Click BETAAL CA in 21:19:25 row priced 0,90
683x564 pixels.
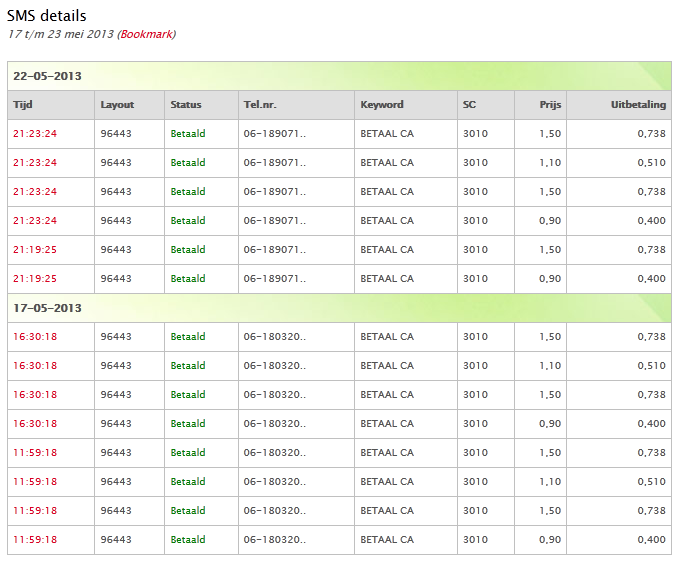click(x=387, y=278)
